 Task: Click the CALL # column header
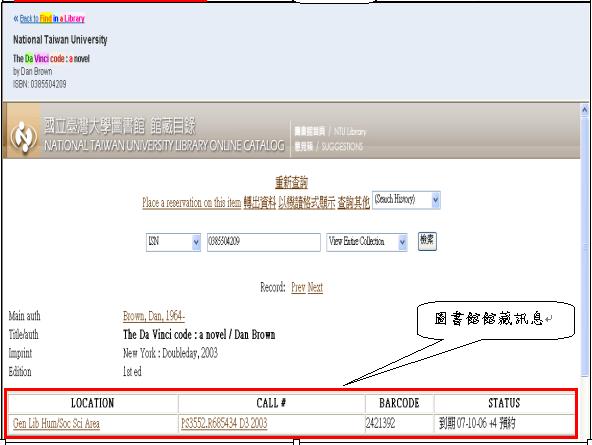point(271,403)
